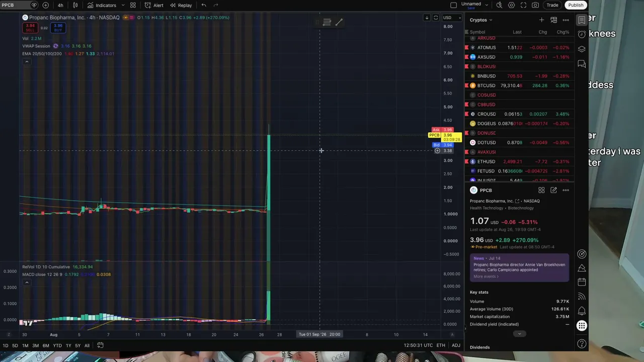Open the Trade panel
The height and width of the screenshot is (362, 644).
[x=552, y=5]
